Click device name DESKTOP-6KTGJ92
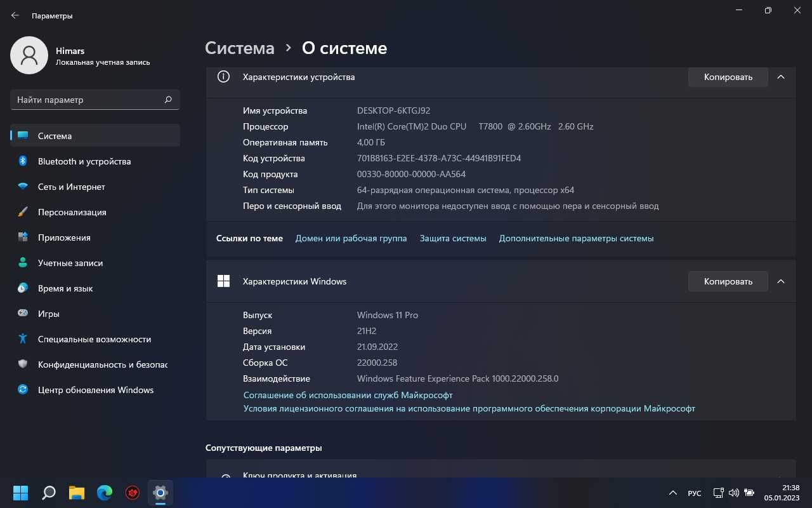Screen dimensions: 812x508 pyautogui.click(x=393, y=110)
